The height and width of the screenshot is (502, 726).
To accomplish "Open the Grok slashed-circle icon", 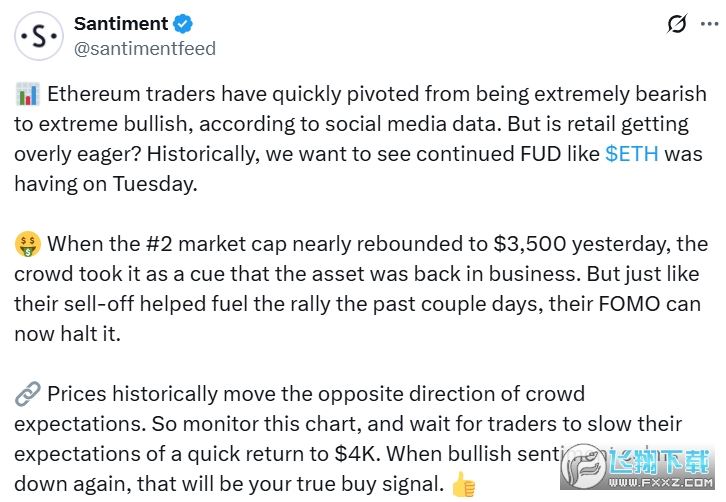I will 677,24.
